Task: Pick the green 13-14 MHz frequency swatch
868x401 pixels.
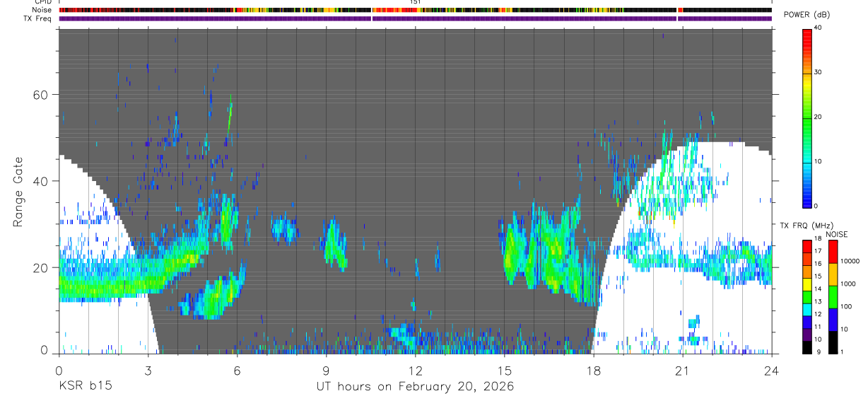Action: (807, 297)
